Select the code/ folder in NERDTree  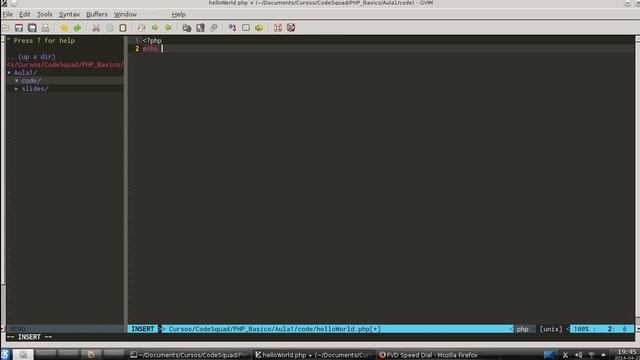[x=31, y=81]
